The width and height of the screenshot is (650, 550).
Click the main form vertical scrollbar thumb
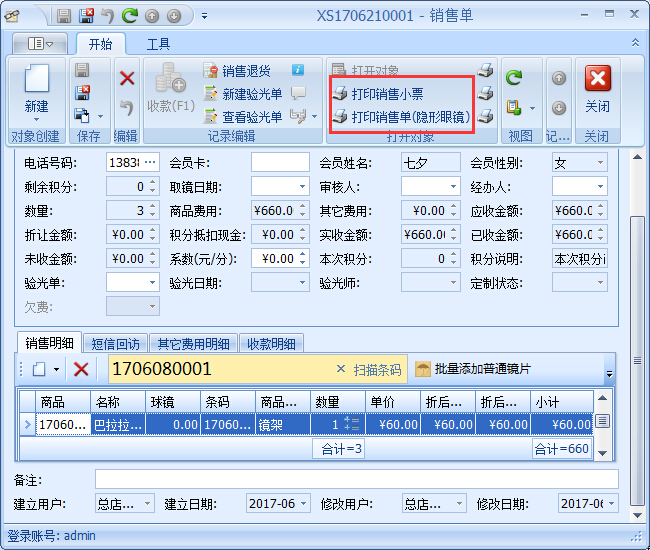[x=637, y=361]
